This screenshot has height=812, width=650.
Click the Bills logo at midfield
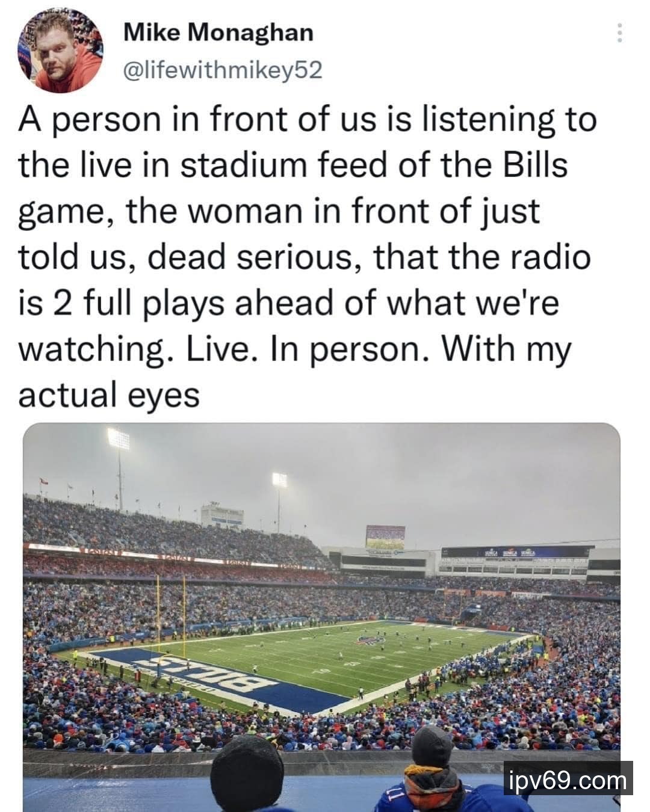tap(371, 641)
